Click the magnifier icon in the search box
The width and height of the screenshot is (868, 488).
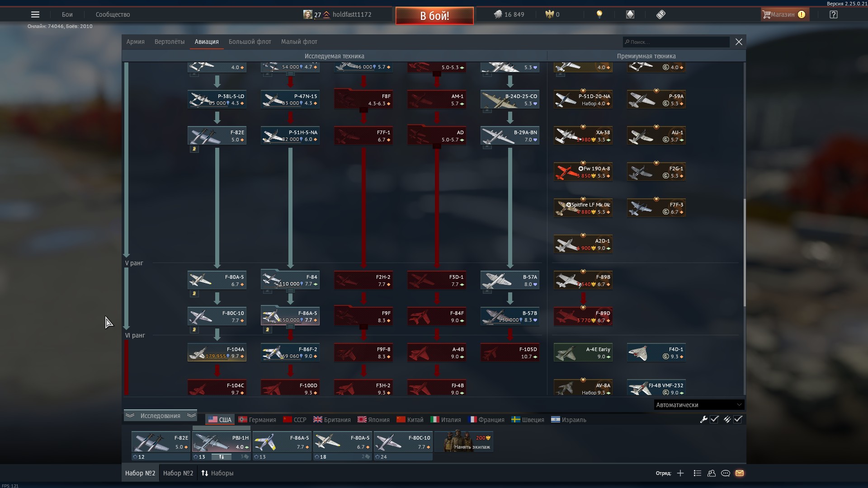(x=627, y=42)
